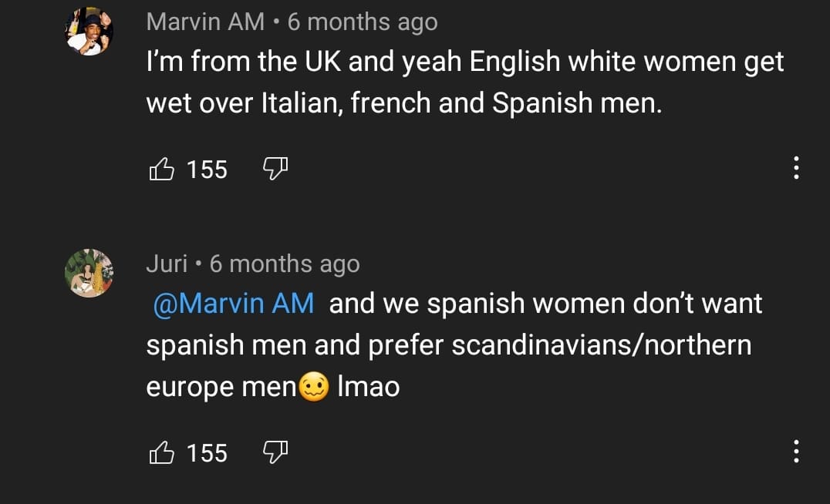Dislike Juri's reply with thumbs-down icon
This screenshot has width=830, height=504.
275,452
